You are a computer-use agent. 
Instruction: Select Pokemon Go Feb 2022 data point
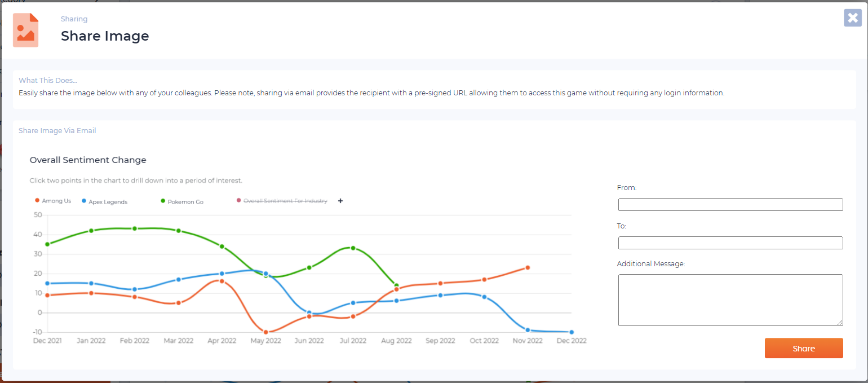point(135,228)
